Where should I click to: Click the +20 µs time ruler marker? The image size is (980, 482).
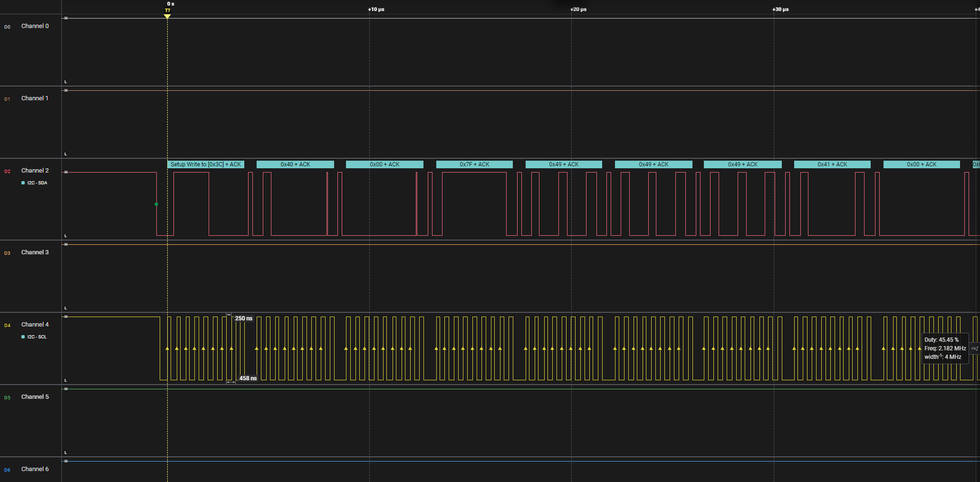tap(578, 10)
